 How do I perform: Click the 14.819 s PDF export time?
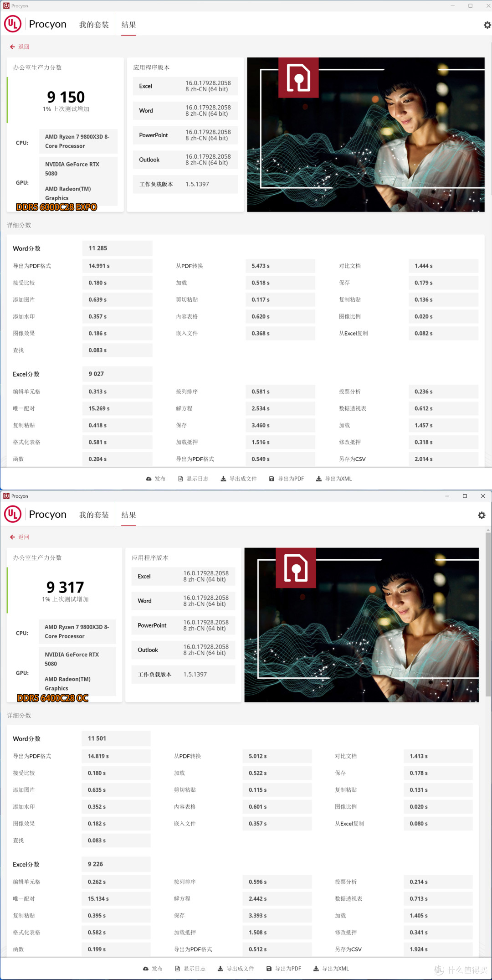(116, 756)
